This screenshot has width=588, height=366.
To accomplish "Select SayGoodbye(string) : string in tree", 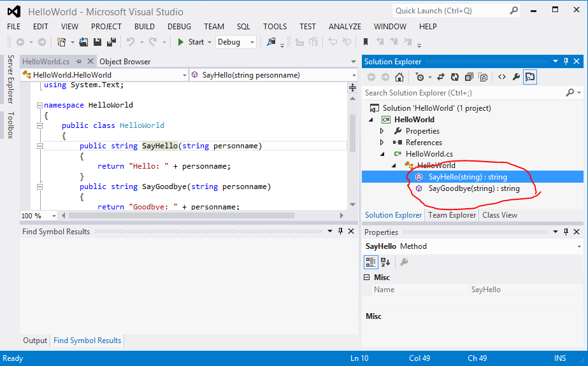I will pyautogui.click(x=473, y=188).
